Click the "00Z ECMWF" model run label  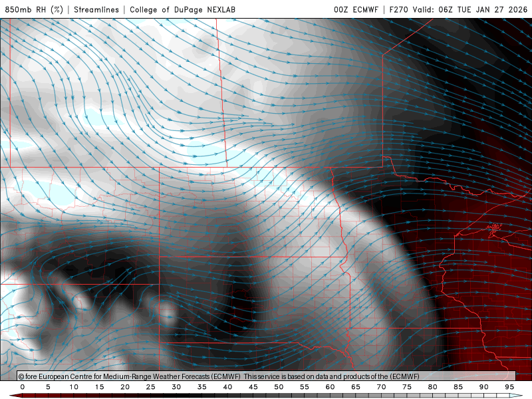click(356, 9)
